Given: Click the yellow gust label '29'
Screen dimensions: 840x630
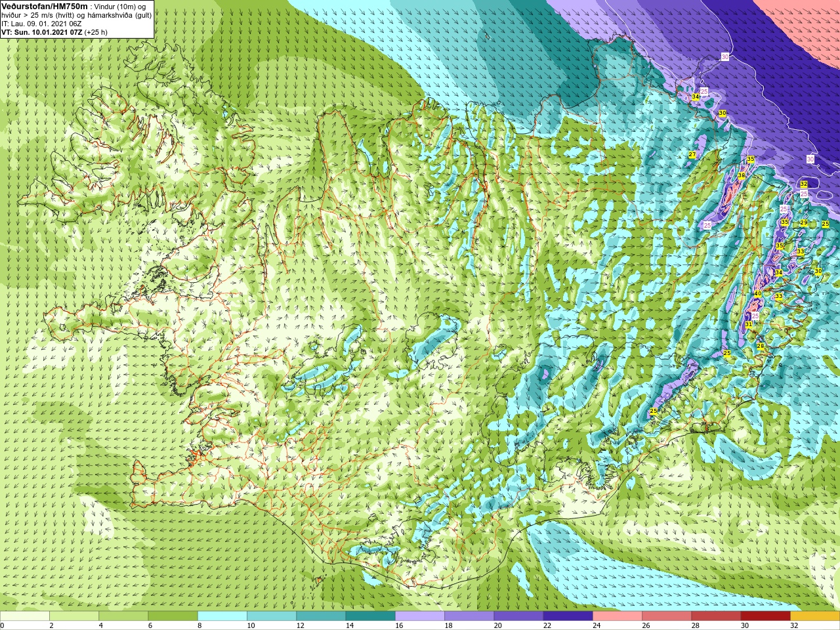Looking at the screenshot, I should click(x=804, y=223).
